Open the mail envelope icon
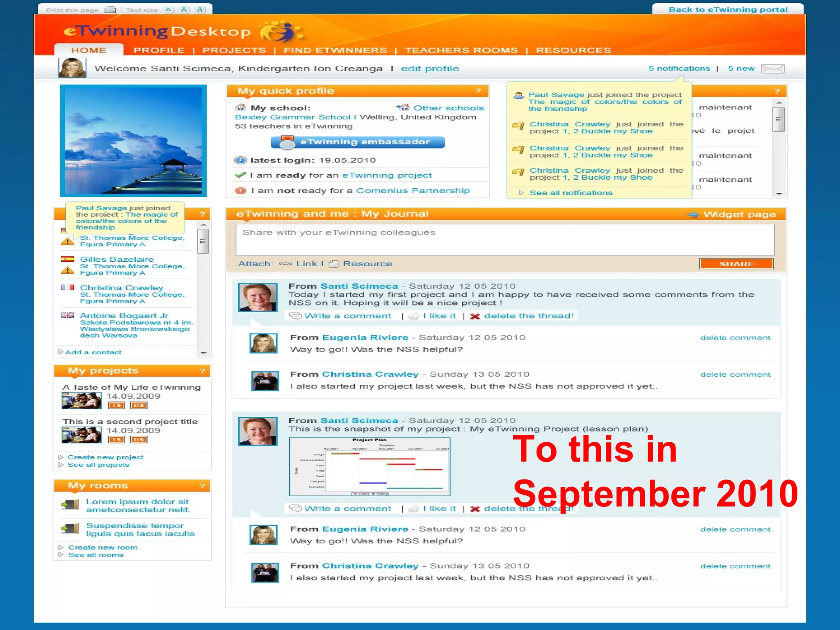840x630 pixels. (x=773, y=68)
